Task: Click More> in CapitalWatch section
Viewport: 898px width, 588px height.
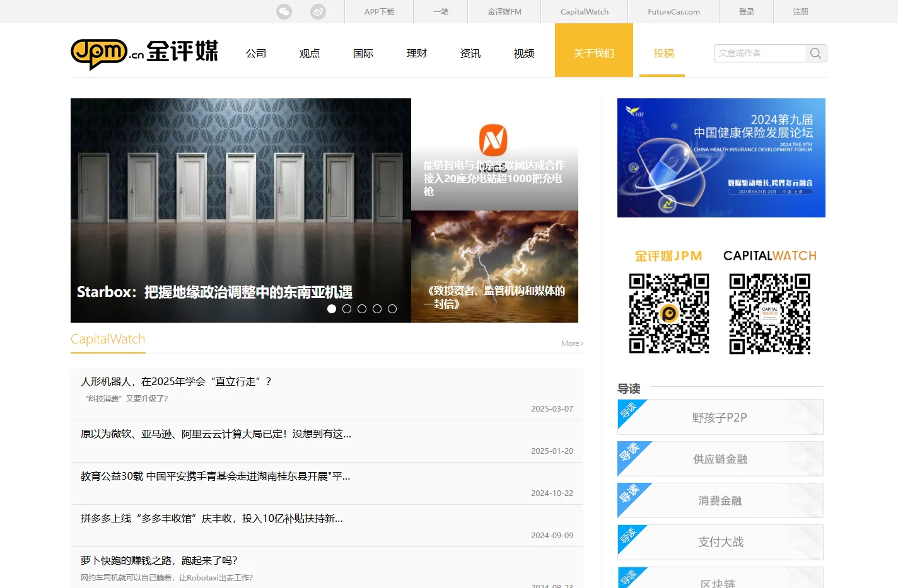Action: [573, 343]
